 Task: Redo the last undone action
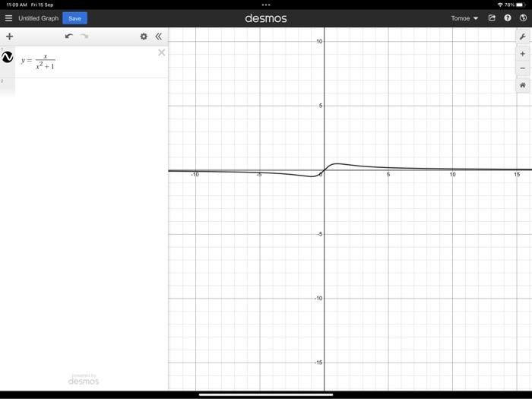coord(84,36)
